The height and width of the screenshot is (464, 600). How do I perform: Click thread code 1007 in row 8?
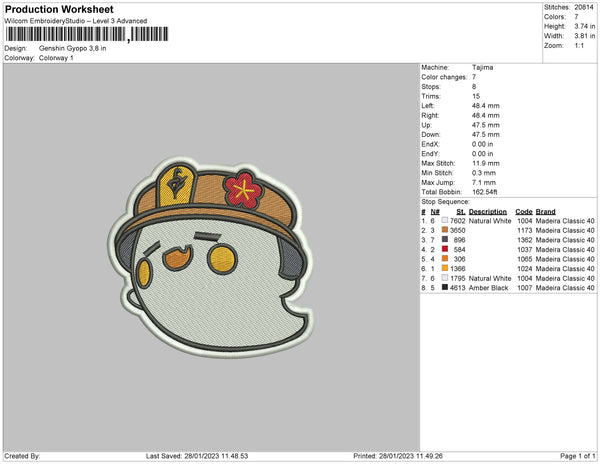pos(525,288)
